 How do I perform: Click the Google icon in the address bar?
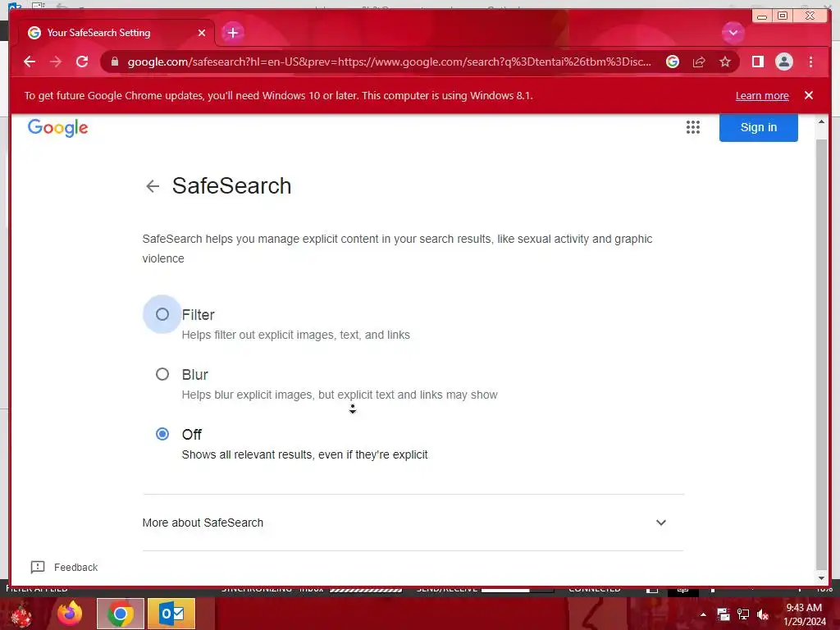pos(673,62)
